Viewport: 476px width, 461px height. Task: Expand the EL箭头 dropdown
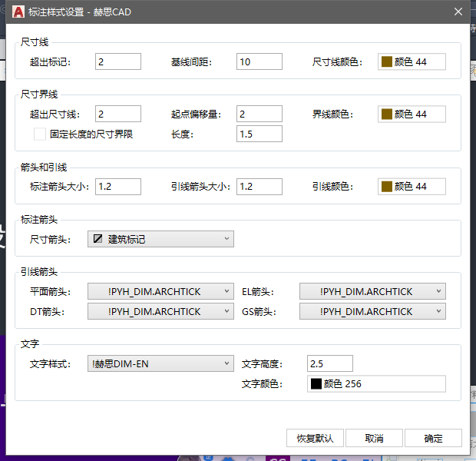(372, 291)
